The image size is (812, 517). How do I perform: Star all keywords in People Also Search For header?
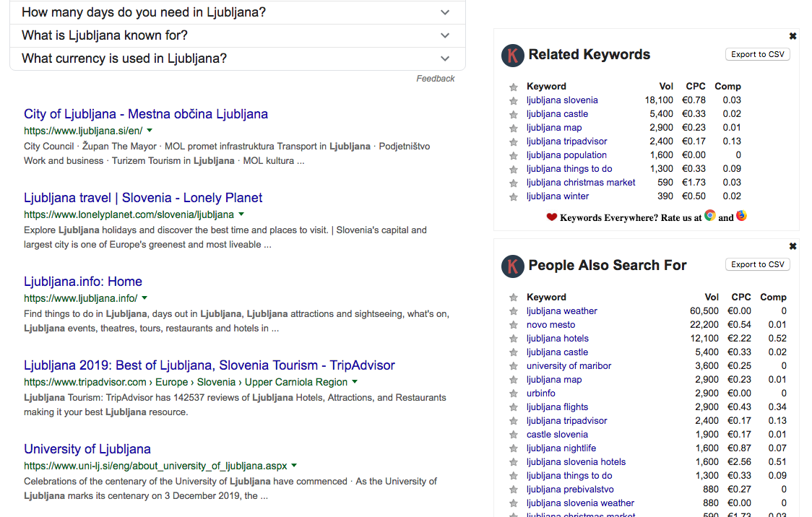[x=513, y=297]
